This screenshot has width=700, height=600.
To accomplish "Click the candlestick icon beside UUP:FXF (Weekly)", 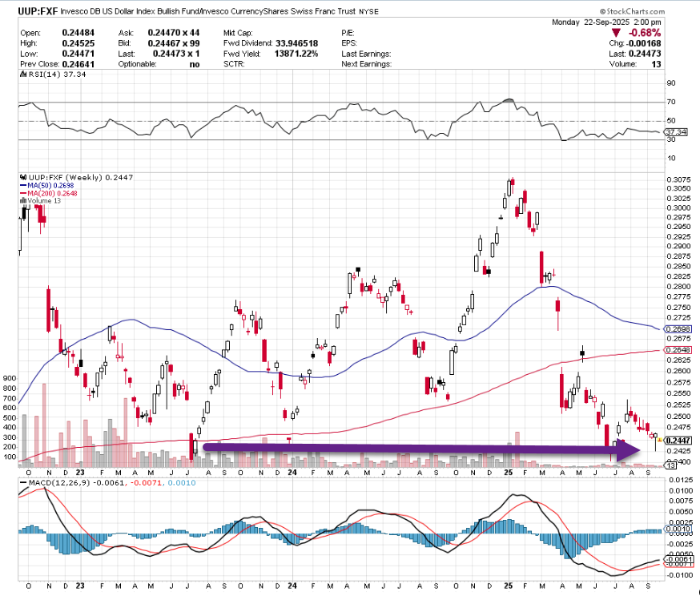I will [23, 177].
